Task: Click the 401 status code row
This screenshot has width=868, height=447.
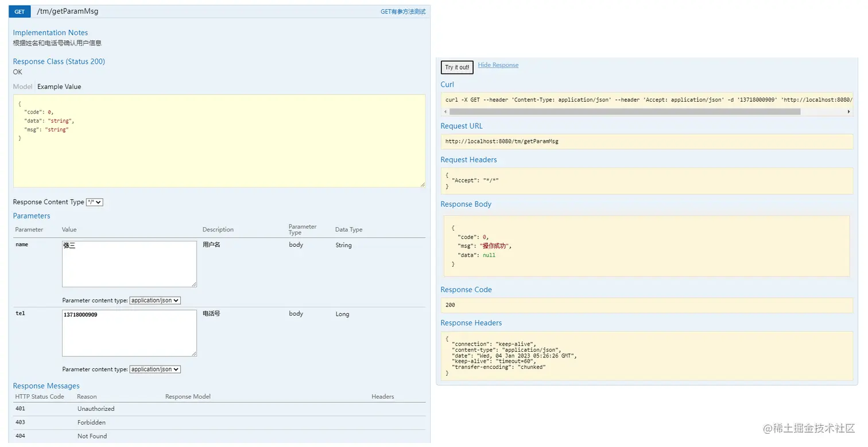Action: pyautogui.click(x=219, y=409)
